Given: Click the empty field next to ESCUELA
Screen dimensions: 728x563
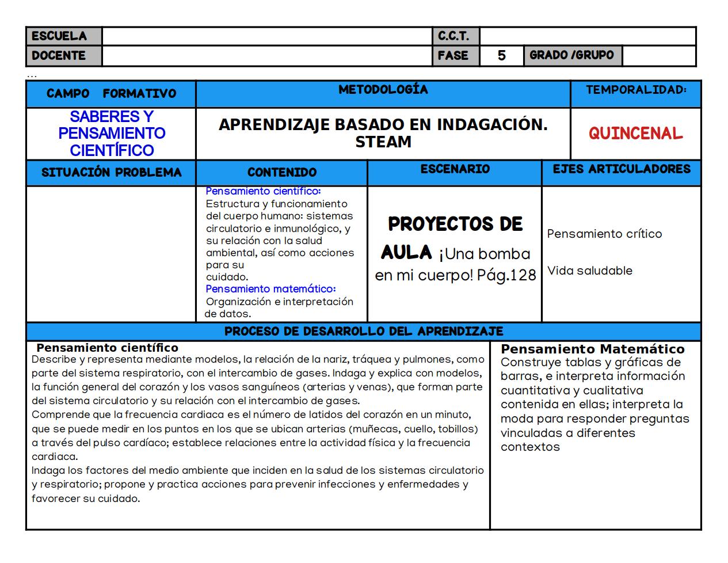Looking at the screenshot, I should tap(267, 36).
